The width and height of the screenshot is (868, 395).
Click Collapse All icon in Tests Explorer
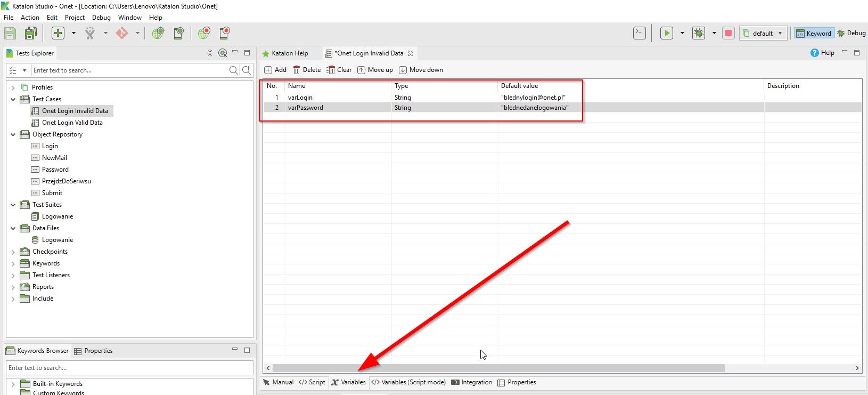point(210,53)
